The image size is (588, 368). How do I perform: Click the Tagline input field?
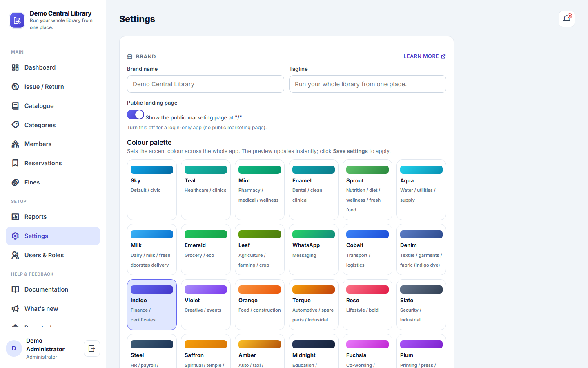(367, 84)
